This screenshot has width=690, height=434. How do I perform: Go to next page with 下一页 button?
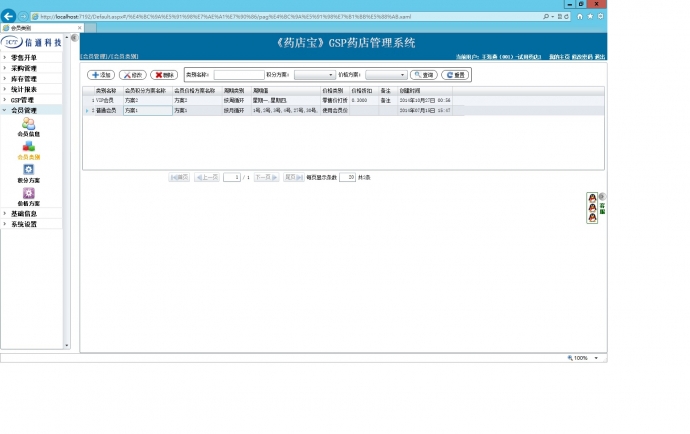coord(266,177)
